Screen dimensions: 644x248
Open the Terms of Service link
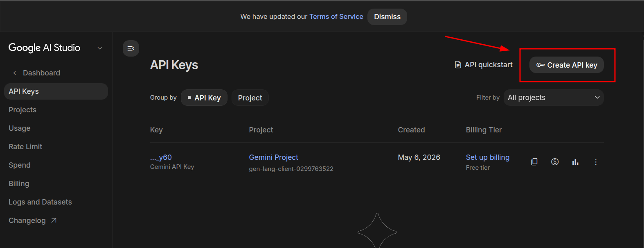coord(336,16)
